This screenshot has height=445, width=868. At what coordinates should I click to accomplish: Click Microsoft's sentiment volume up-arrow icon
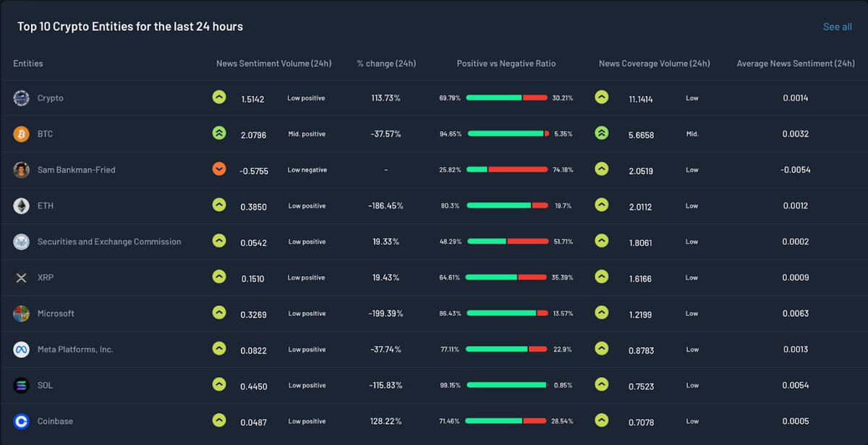pyautogui.click(x=219, y=313)
